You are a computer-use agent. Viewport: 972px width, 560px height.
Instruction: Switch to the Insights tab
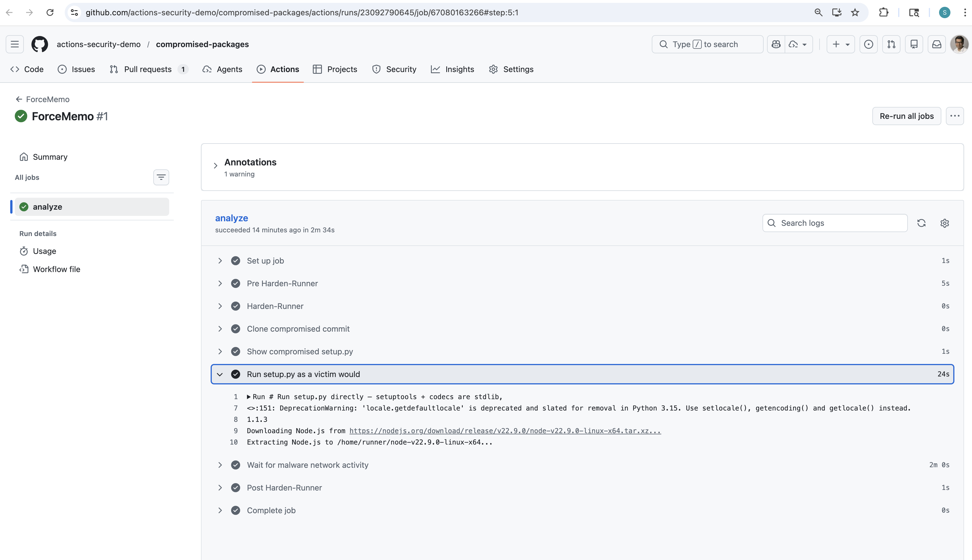(x=453, y=69)
